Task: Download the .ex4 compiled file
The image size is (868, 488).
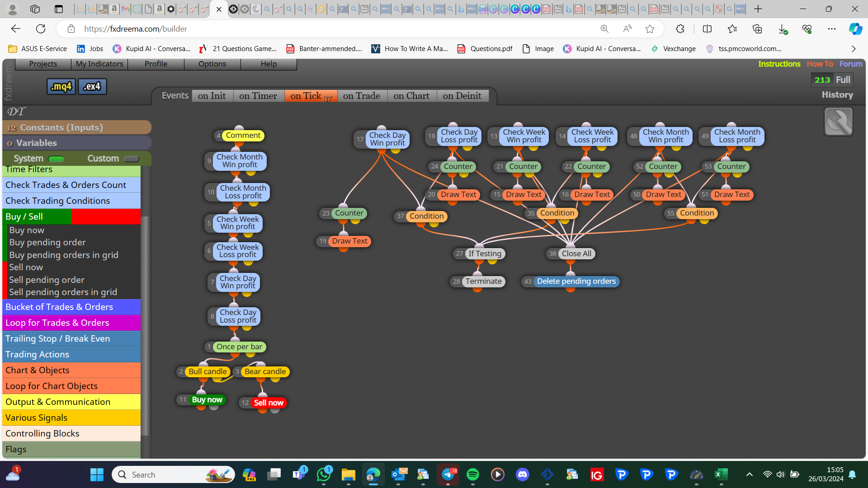Action: coord(92,86)
